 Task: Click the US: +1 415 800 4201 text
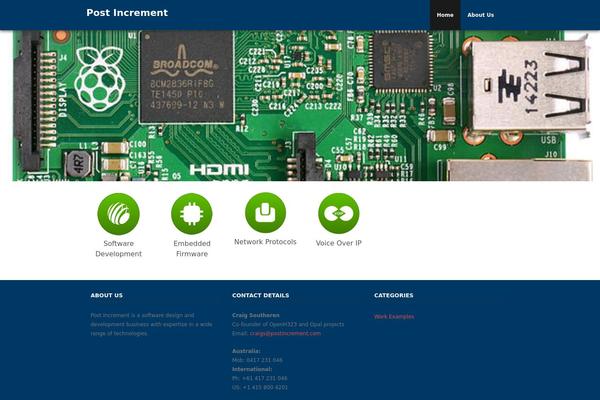tap(260, 387)
